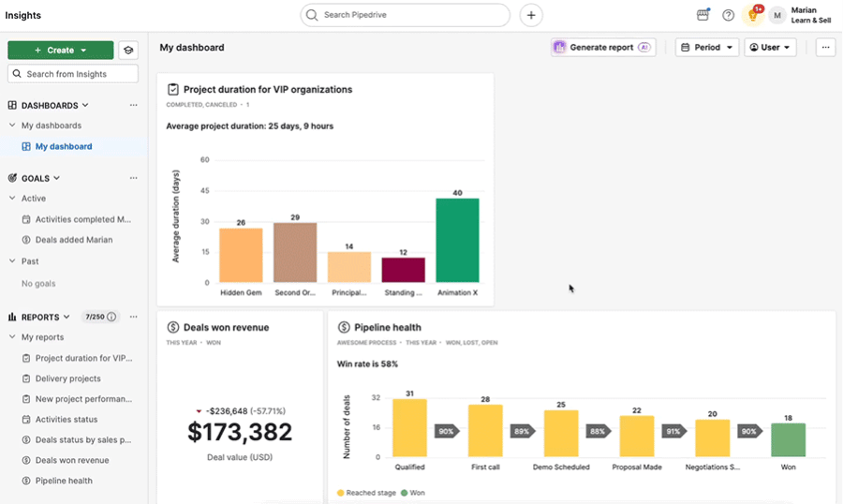Click the Deals added Marian goal dollar icon
The width and height of the screenshot is (843, 504).
click(26, 240)
